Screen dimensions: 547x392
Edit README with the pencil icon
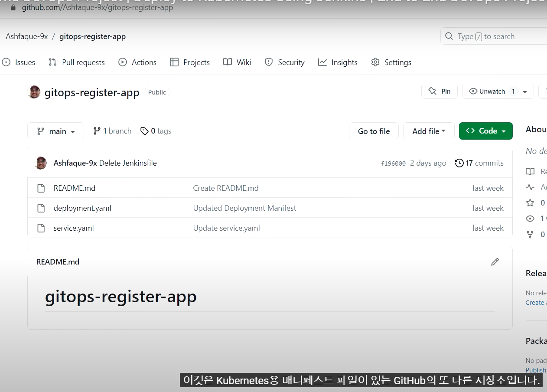[495, 262]
